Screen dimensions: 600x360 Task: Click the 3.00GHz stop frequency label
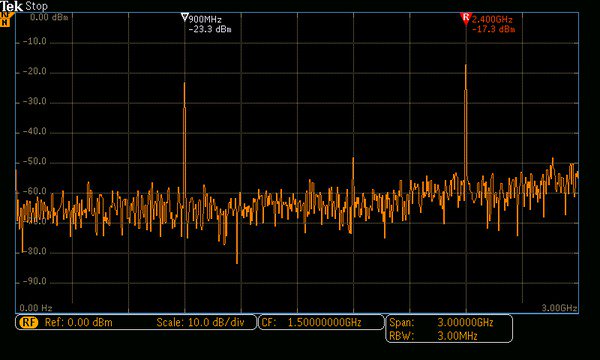tap(559, 308)
